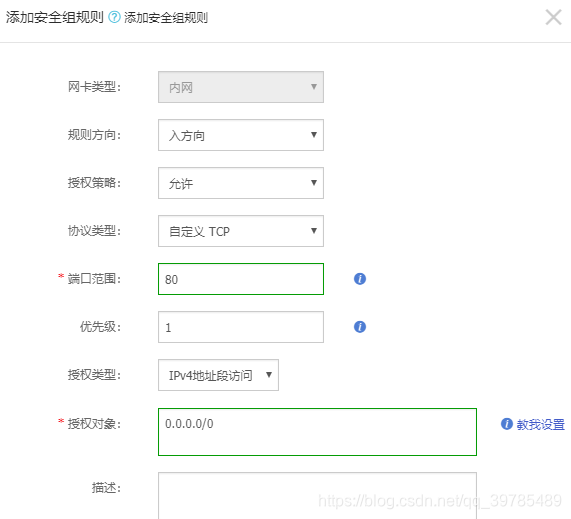Screen dimensions: 571x519
Task: Click the info icon next to 优先级
Action: click(360, 327)
